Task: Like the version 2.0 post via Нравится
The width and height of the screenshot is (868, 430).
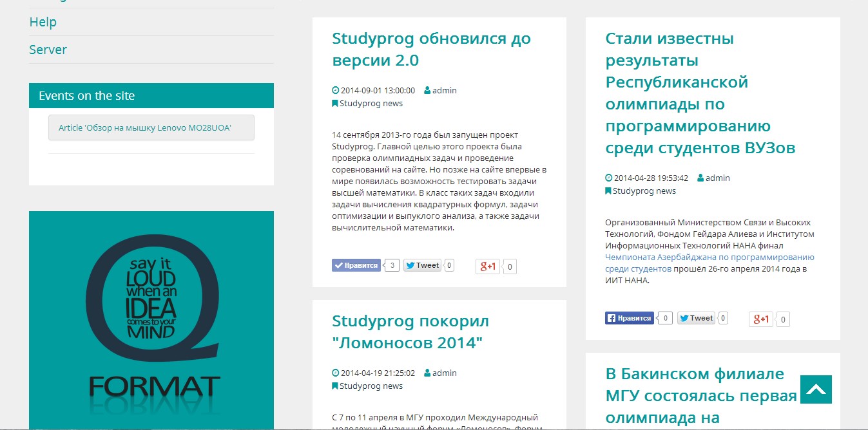Action: 356,265
